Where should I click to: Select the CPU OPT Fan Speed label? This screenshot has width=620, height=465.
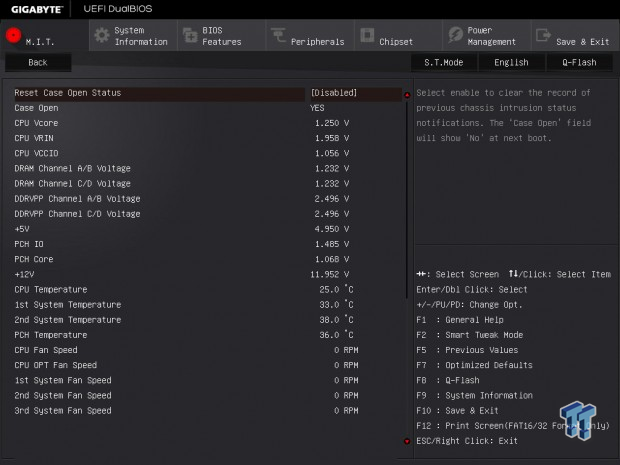(55, 365)
